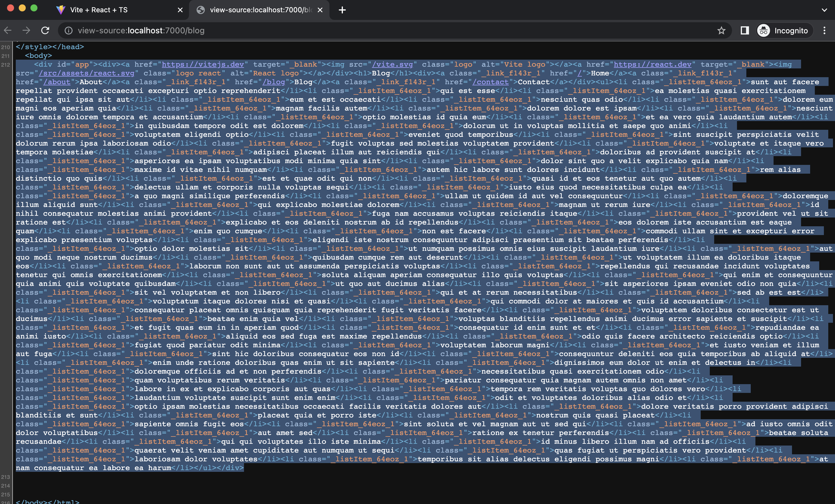
Task: Click the globe favicon on view-source tab
Action: 201,10
